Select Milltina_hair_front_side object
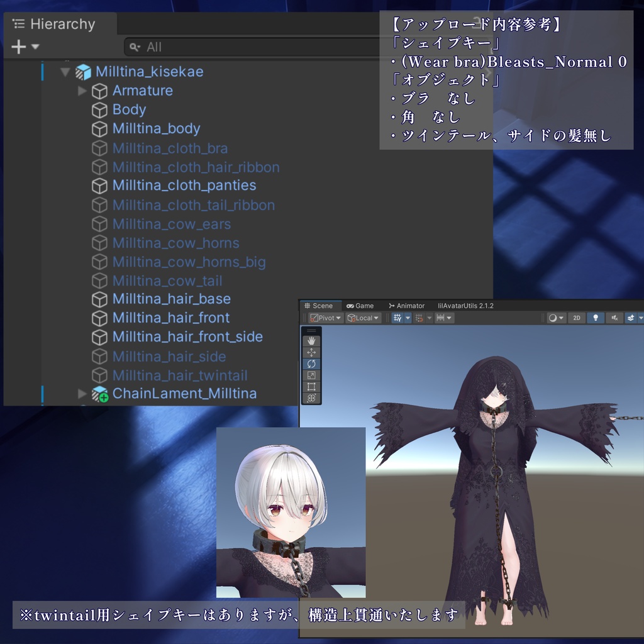Screen dimensions: 644x644 click(x=187, y=337)
